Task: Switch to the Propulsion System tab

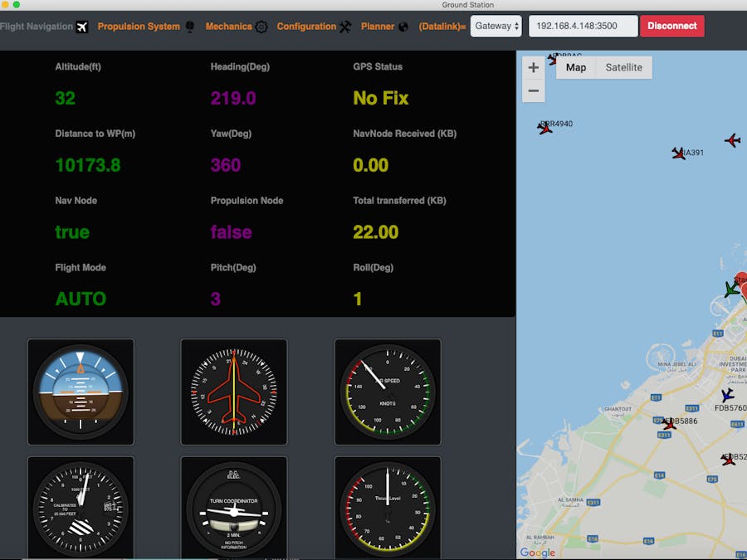Action: coord(139,27)
